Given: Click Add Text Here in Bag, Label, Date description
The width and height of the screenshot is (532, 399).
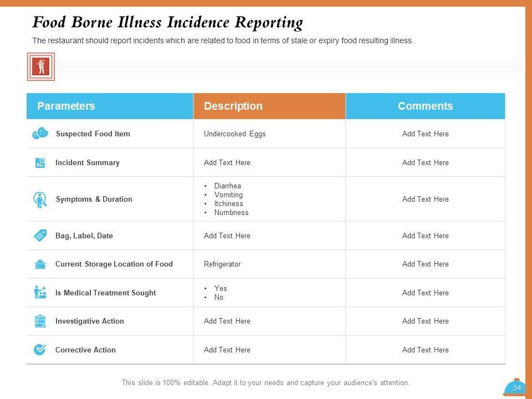Looking at the screenshot, I should tap(227, 236).
